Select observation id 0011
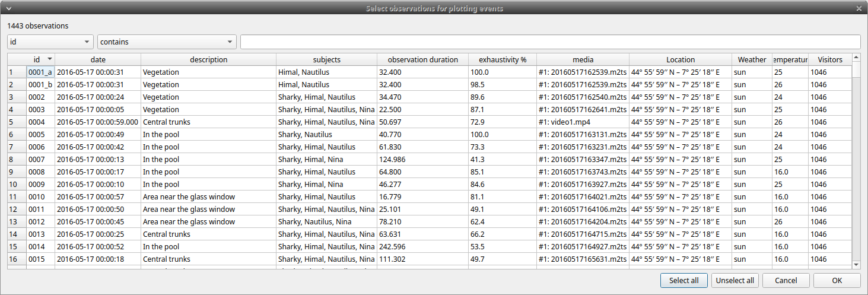 40,209
